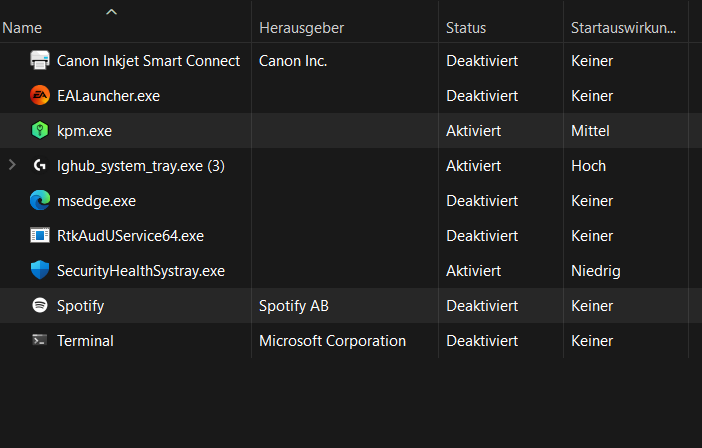
Task: Click the Hoch impact of lghub_system_tray.exe
Action: 588,166
